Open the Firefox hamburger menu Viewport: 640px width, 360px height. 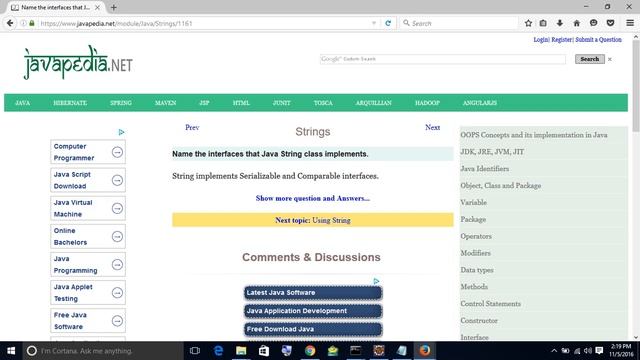(x=630, y=23)
